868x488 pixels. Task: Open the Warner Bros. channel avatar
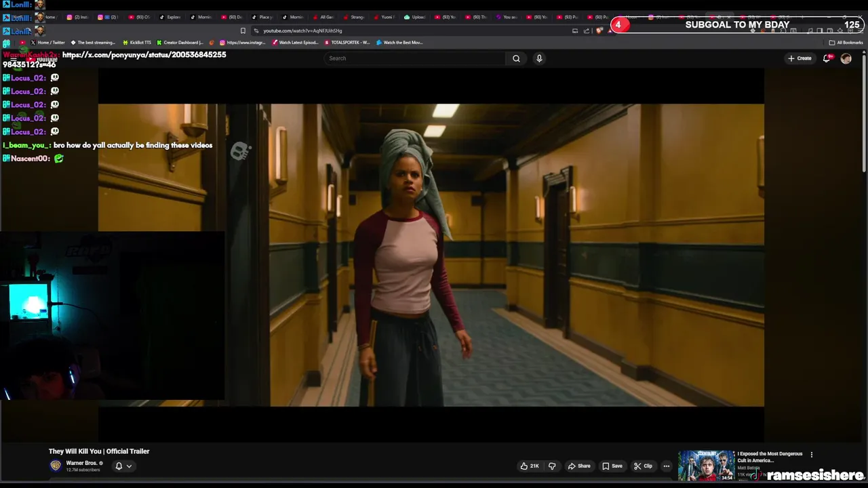56,466
